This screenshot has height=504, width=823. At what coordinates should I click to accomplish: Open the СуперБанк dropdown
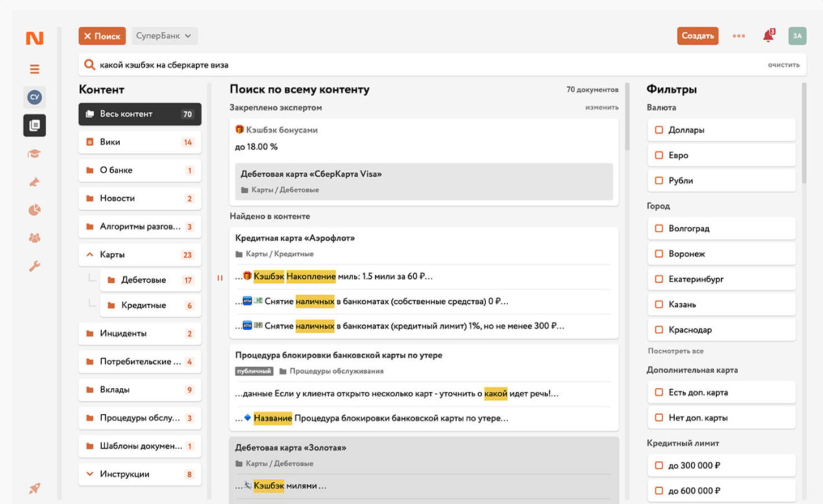pyautogui.click(x=164, y=36)
